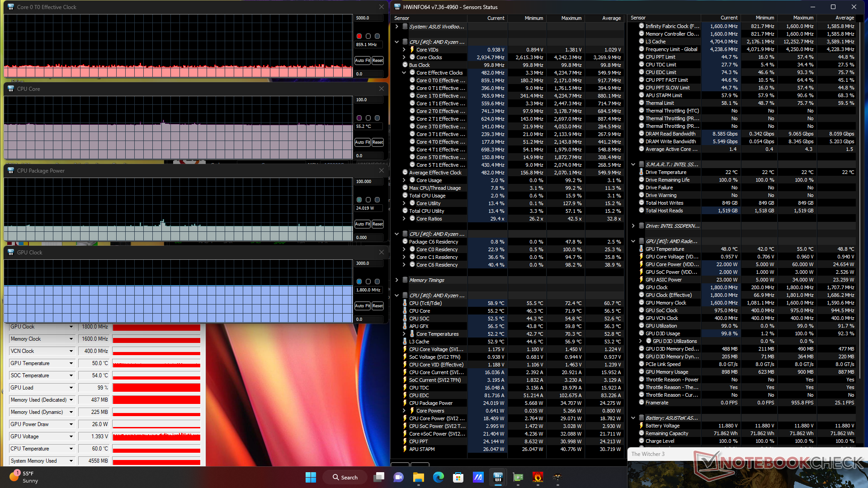Click the Maximum column header in the left panel
This screenshot has height=488, width=868.
click(571, 18)
